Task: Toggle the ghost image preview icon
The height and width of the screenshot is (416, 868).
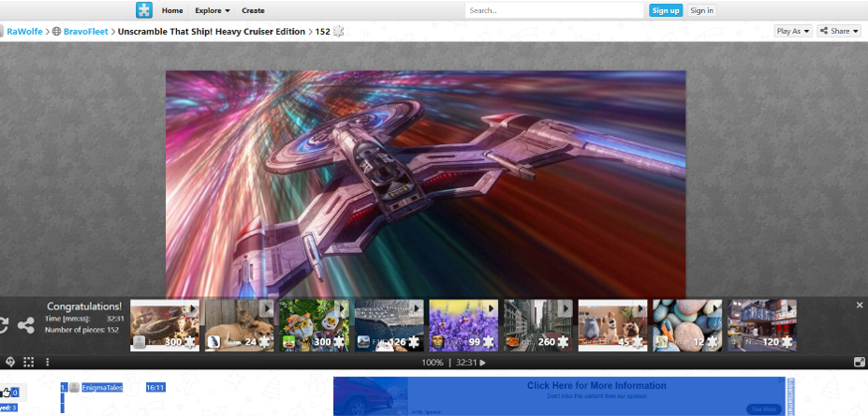Action: 10,362
